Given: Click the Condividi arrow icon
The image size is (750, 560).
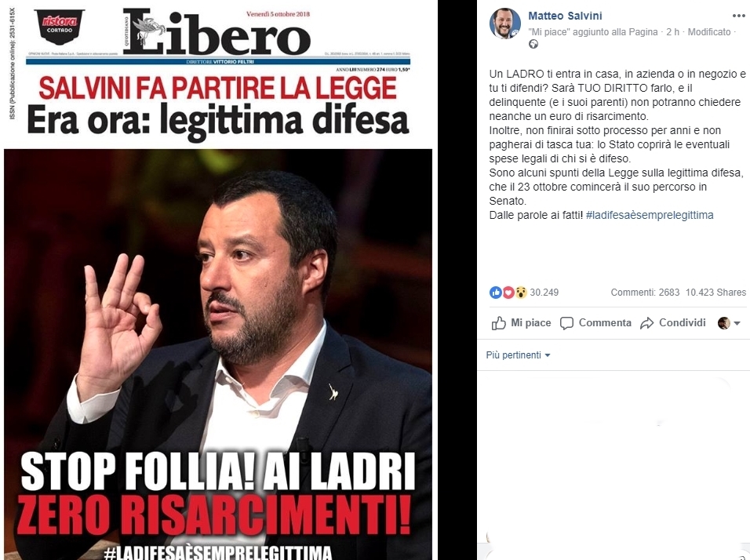Looking at the screenshot, I should tap(646, 323).
